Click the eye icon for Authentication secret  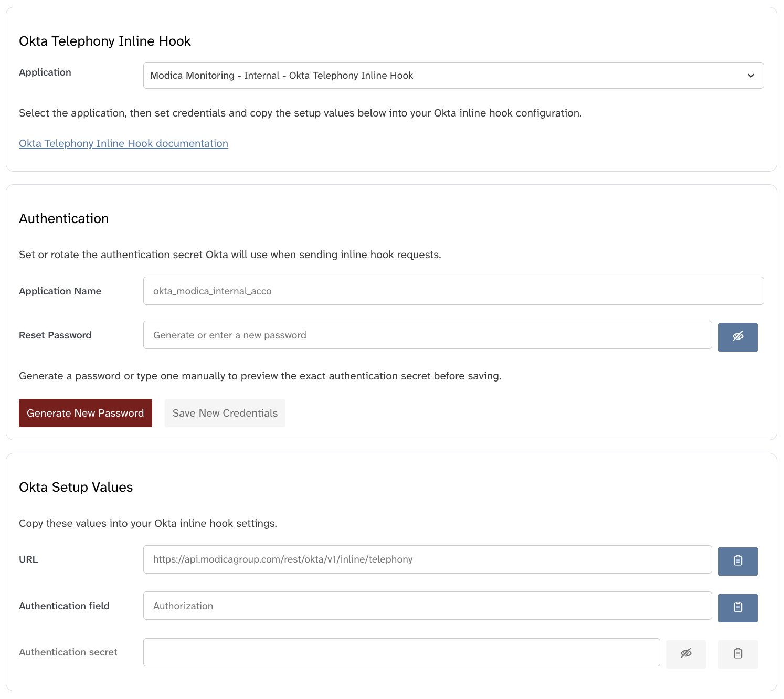(x=686, y=654)
